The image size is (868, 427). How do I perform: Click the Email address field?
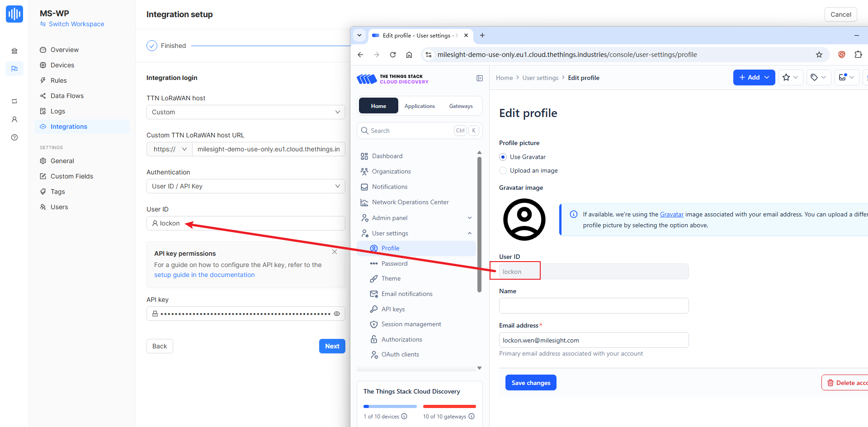pyautogui.click(x=594, y=340)
